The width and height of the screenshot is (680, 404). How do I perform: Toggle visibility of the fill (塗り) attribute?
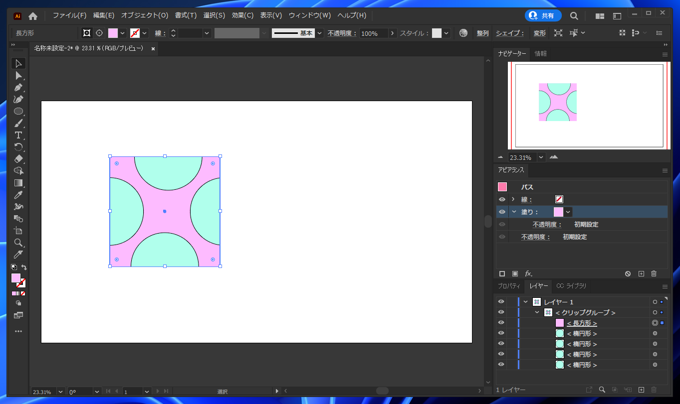[502, 212]
